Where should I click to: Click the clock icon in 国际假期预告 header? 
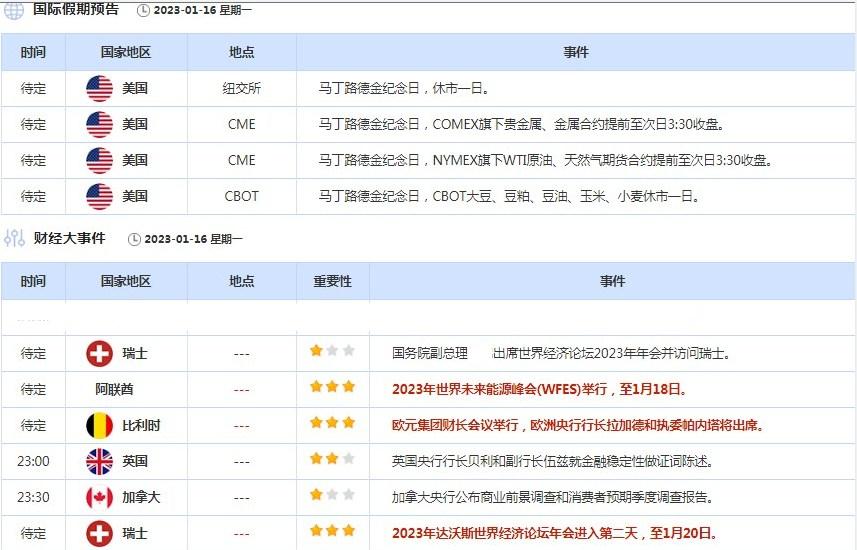tap(143, 11)
